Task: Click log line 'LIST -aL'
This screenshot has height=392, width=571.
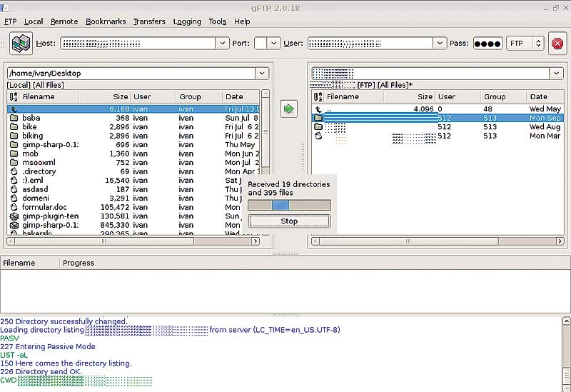Action: 14,355
